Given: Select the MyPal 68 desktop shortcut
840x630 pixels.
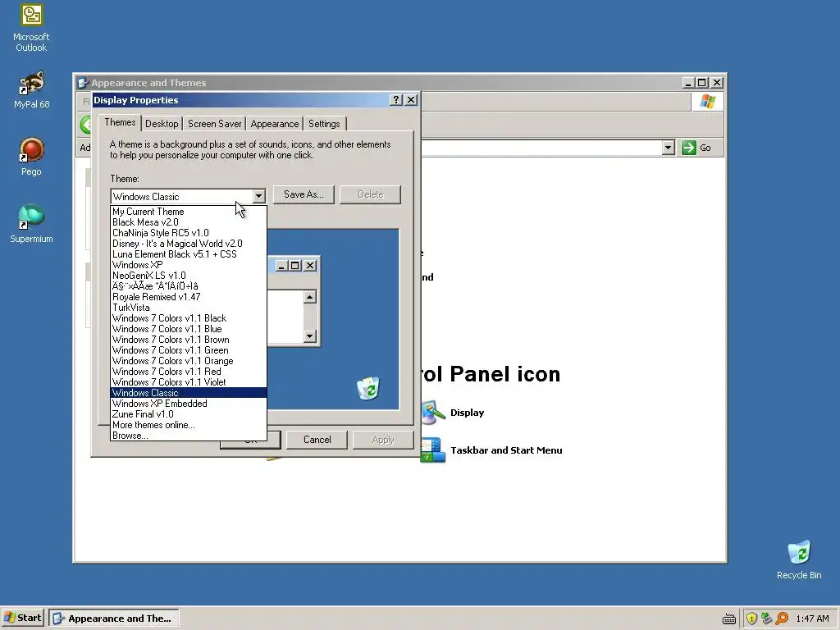Looking at the screenshot, I should 31,89.
